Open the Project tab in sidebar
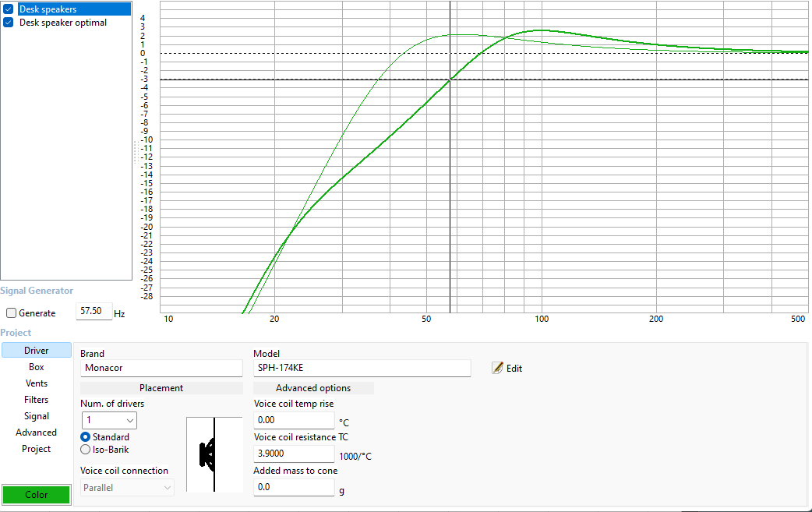 [37, 449]
